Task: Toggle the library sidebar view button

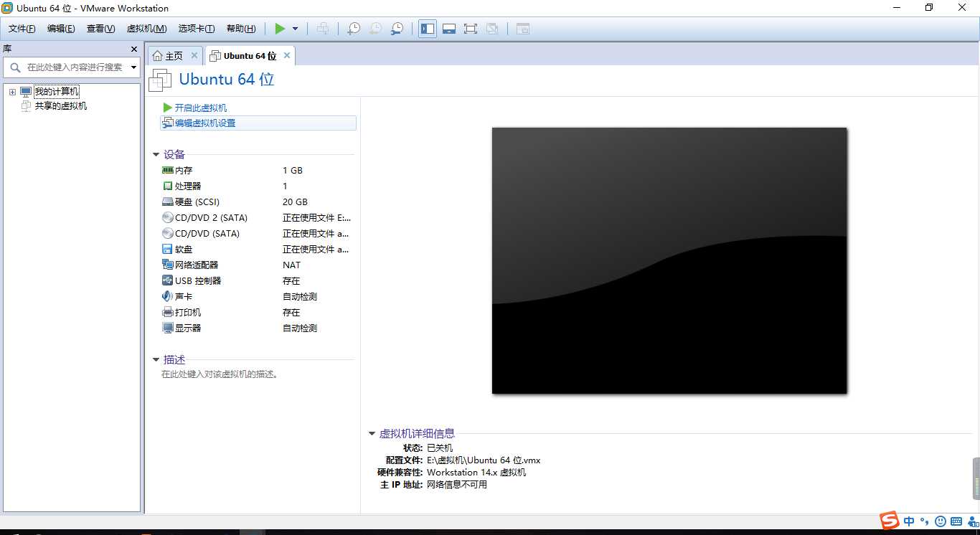Action: 428,29
